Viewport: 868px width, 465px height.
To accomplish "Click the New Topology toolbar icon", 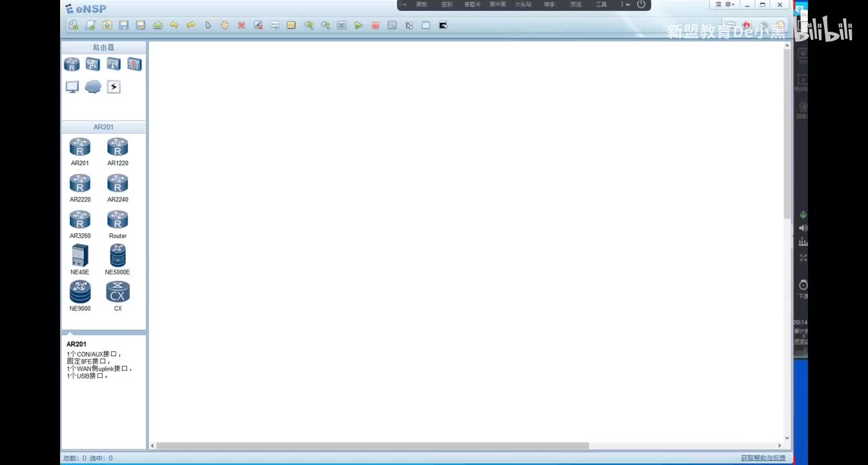I will [73, 25].
